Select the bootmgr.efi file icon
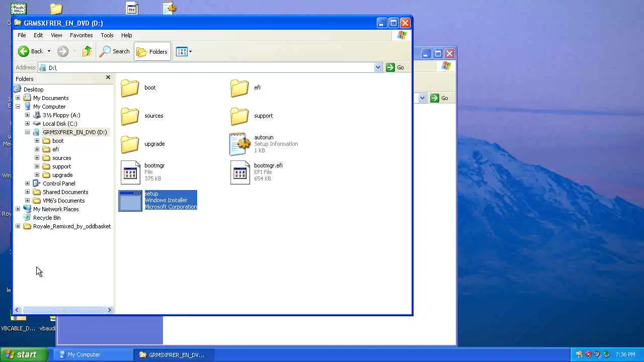This screenshot has height=362, width=644. [240, 172]
